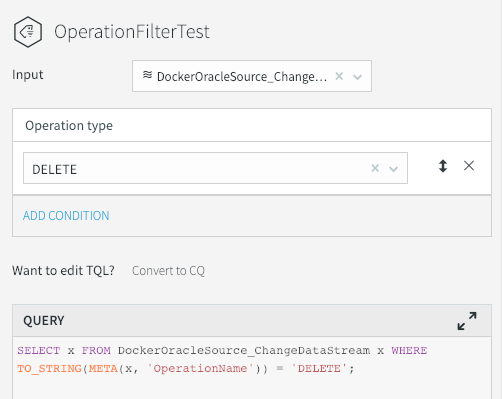Expand the operation type chevron arrow

(x=394, y=169)
